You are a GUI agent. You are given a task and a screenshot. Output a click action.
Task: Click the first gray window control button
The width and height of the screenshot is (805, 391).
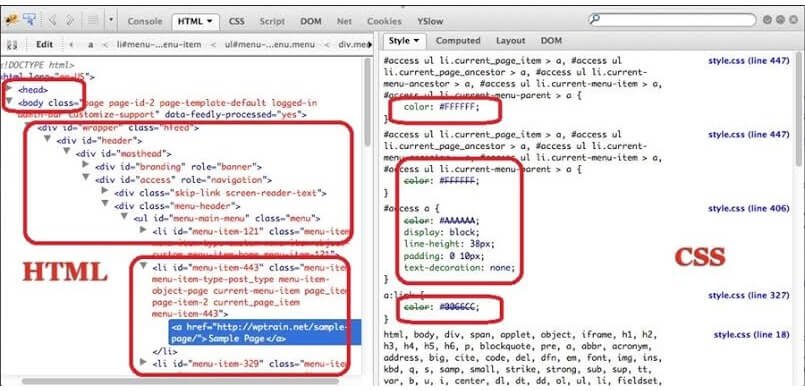(x=768, y=20)
